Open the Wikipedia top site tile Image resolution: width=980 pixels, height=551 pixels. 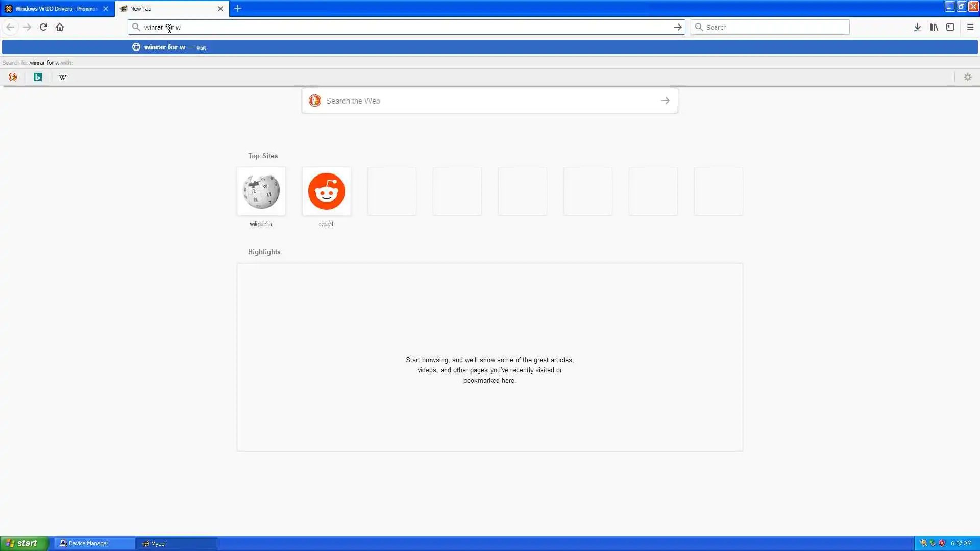coord(261,191)
